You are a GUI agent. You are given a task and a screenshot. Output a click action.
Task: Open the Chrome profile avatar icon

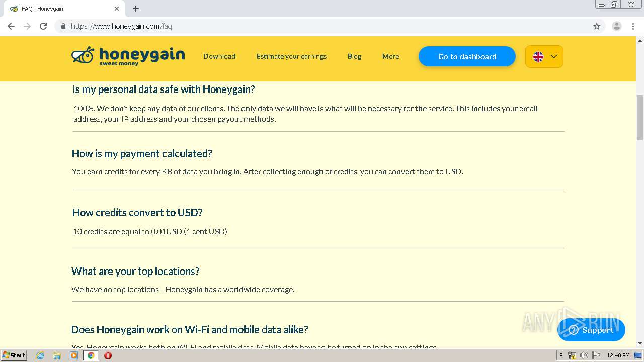(x=617, y=26)
